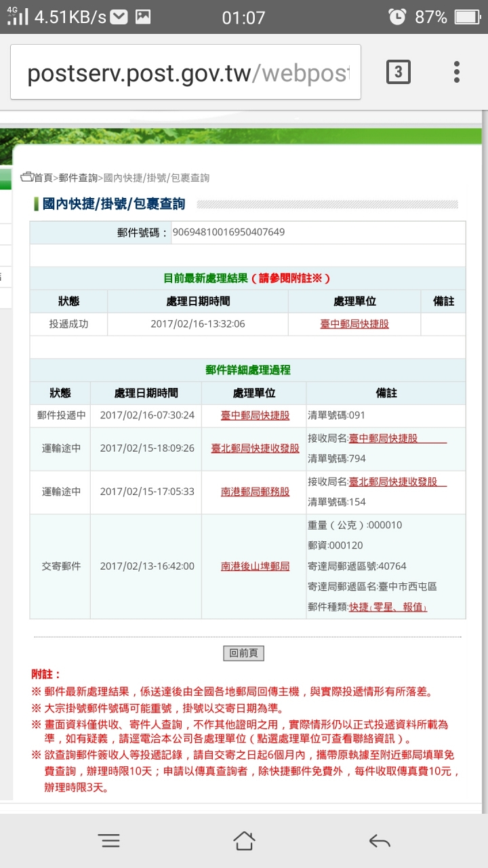
Task: Select 寄達局郵遞區名:臺中市西屯區 text
Action: [372, 587]
